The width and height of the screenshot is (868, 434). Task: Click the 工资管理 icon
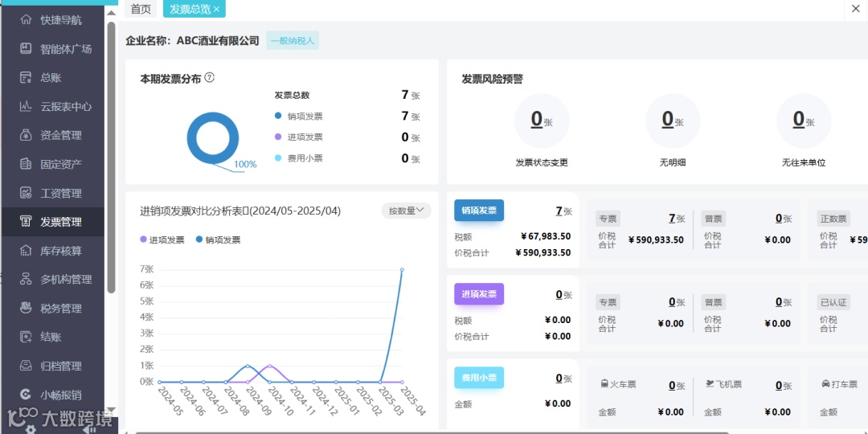pos(26,193)
